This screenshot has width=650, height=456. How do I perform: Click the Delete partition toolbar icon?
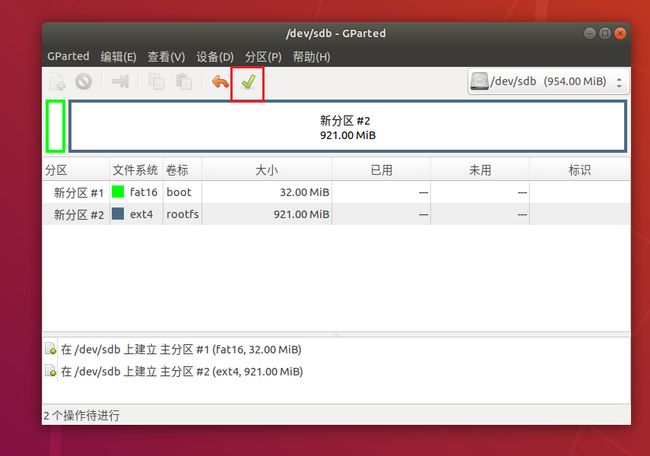(x=84, y=81)
